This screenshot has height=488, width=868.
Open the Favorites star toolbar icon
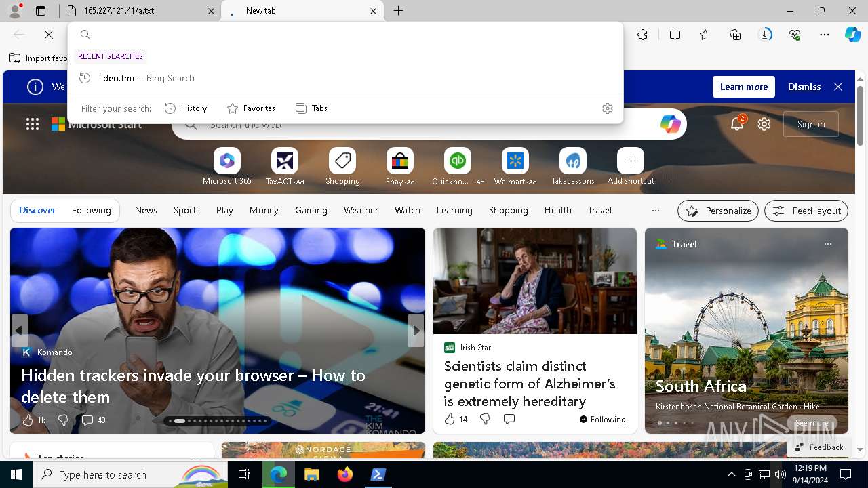coord(705,35)
